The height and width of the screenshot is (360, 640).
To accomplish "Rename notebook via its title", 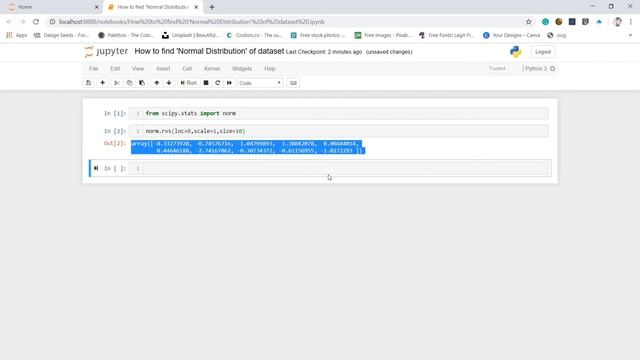I will point(209,51).
